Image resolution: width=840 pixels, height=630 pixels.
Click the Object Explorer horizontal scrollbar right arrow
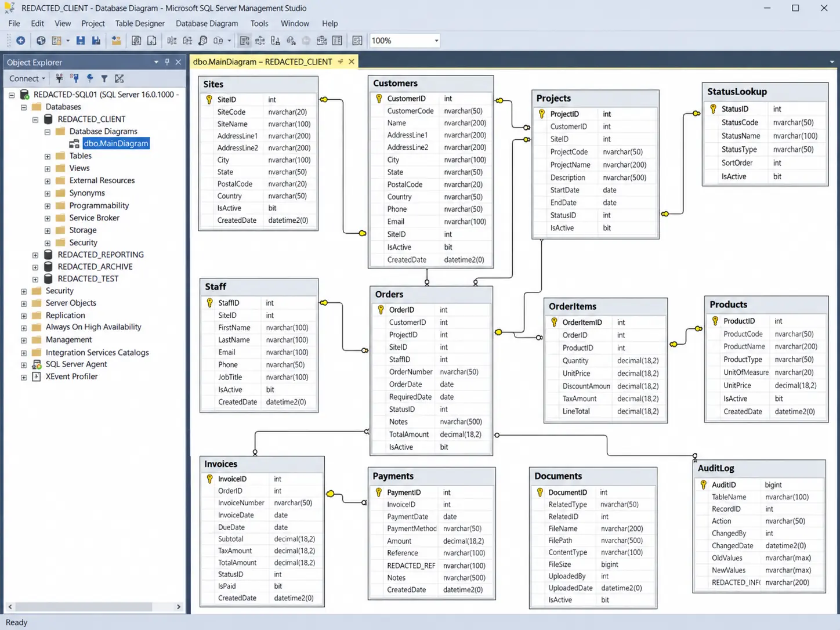[x=179, y=607]
